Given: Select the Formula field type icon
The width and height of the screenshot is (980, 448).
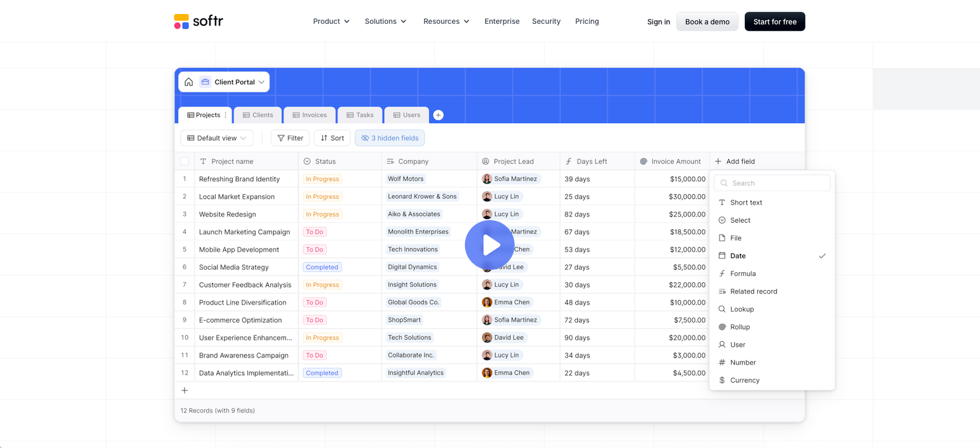Looking at the screenshot, I should point(722,274).
